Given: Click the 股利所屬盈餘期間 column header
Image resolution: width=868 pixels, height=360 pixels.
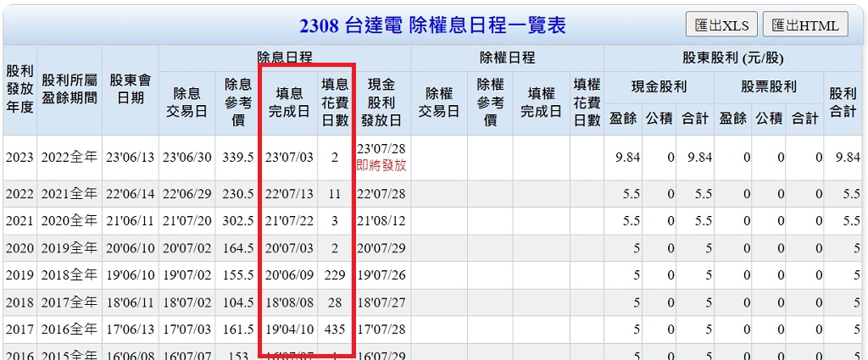Looking at the screenshot, I should point(70,90).
